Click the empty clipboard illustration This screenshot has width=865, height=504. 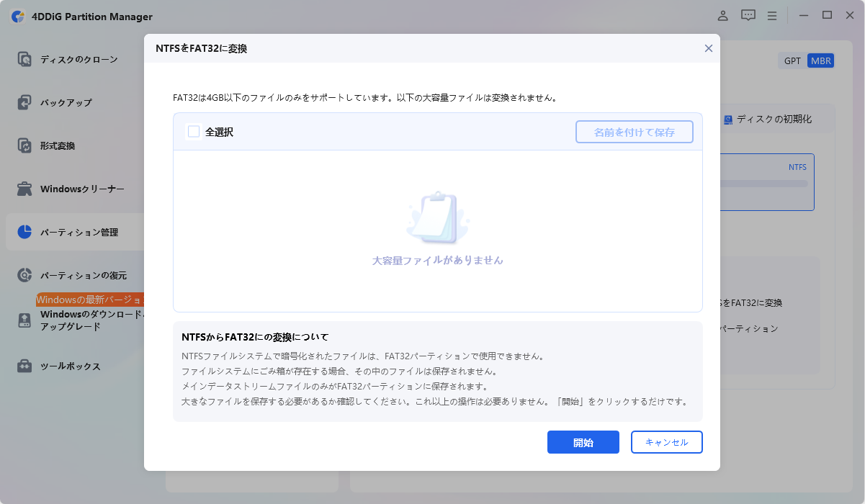tap(437, 217)
